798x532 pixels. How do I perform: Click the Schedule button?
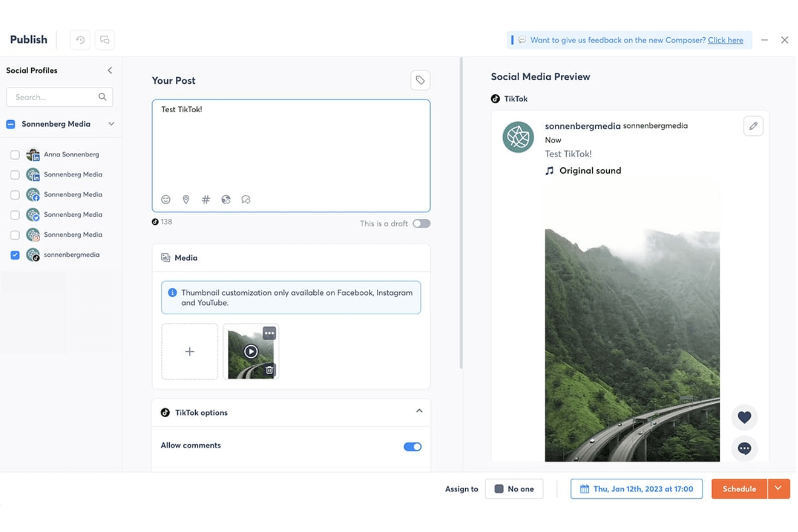point(738,488)
